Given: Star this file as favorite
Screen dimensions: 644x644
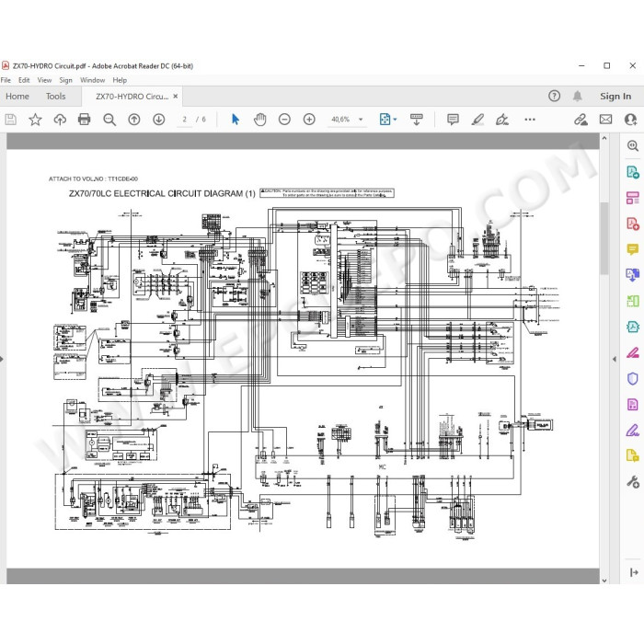Looking at the screenshot, I should click(35, 120).
